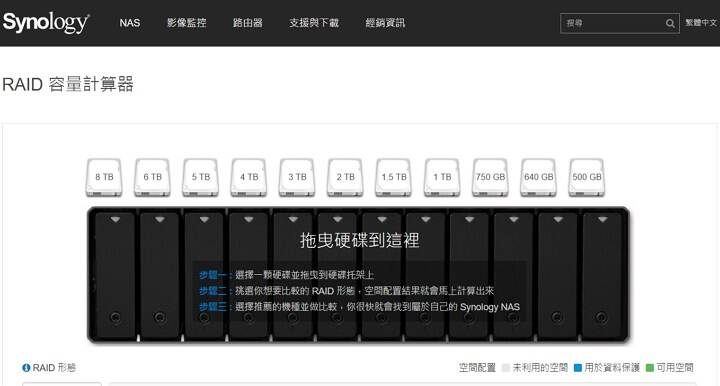Click the 1.5 TB drive icon
Viewport: 720px width, 386px height.
(x=394, y=178)
